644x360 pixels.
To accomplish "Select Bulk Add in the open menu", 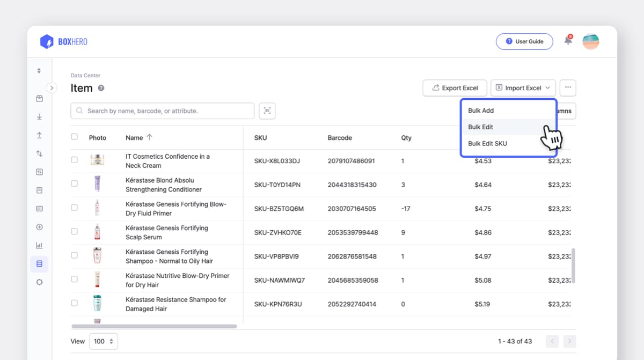I will (495, 110).
